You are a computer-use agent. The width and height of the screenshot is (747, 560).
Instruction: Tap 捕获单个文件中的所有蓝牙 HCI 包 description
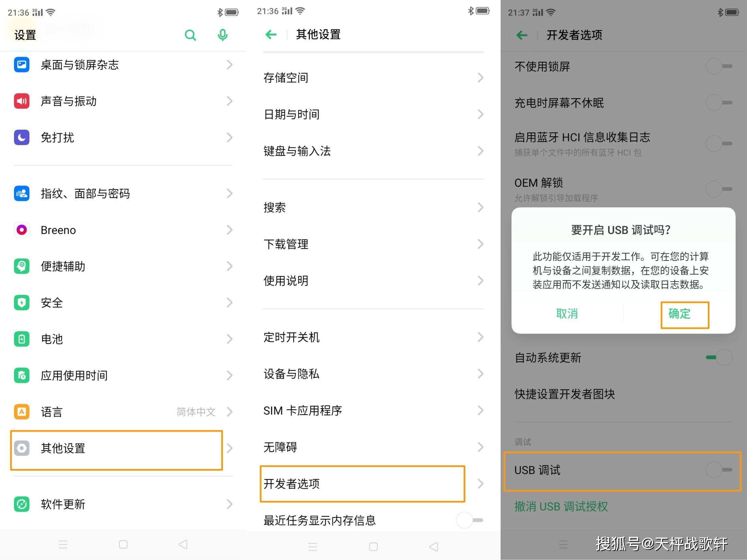pos(578,153)
